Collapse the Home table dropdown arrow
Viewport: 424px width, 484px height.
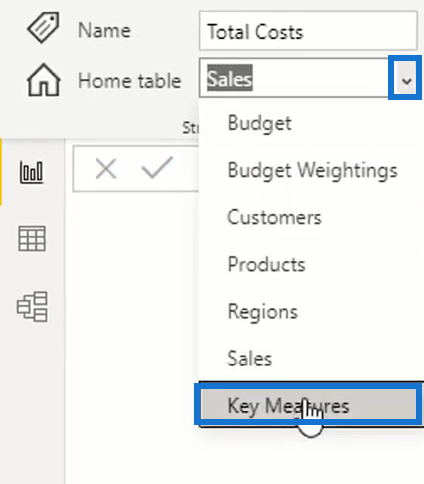406,78
